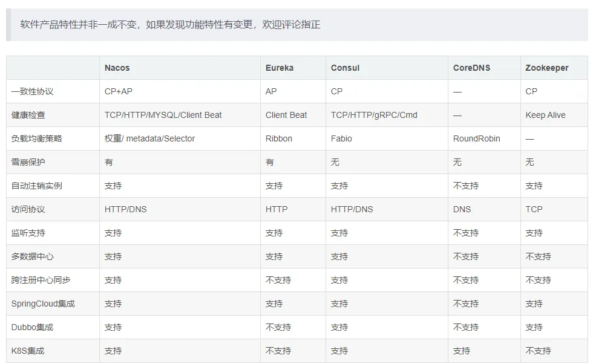Viewport: 593px width, 364px height.
Task: Click the CoreDNS DNS cell
Action: click(x=462, y=209)
